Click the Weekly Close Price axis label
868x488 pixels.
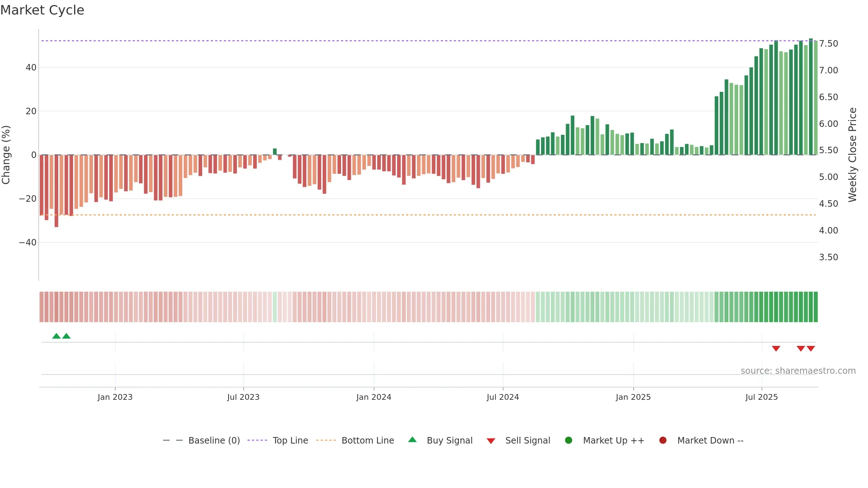coord(852,155)
